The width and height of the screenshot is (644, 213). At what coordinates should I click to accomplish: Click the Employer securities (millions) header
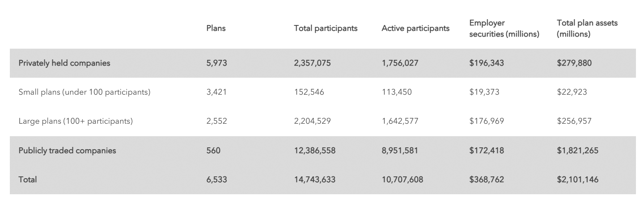(x=504, y=29)
